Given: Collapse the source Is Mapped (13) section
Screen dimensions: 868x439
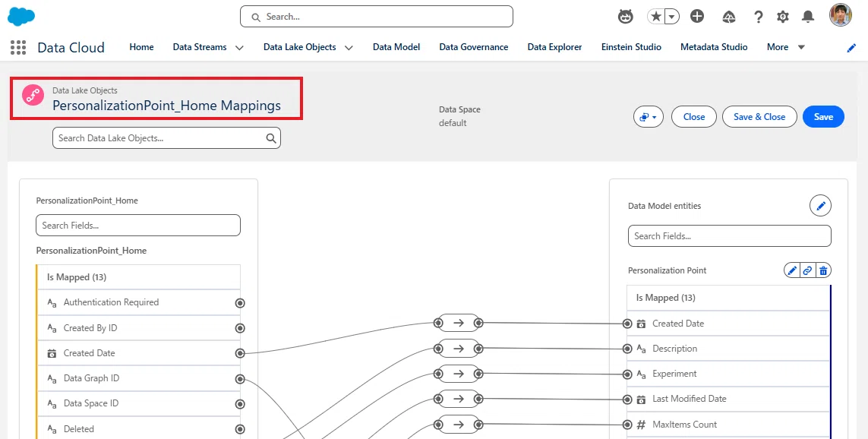Looking at the screenshot, I should click(138, 276).
